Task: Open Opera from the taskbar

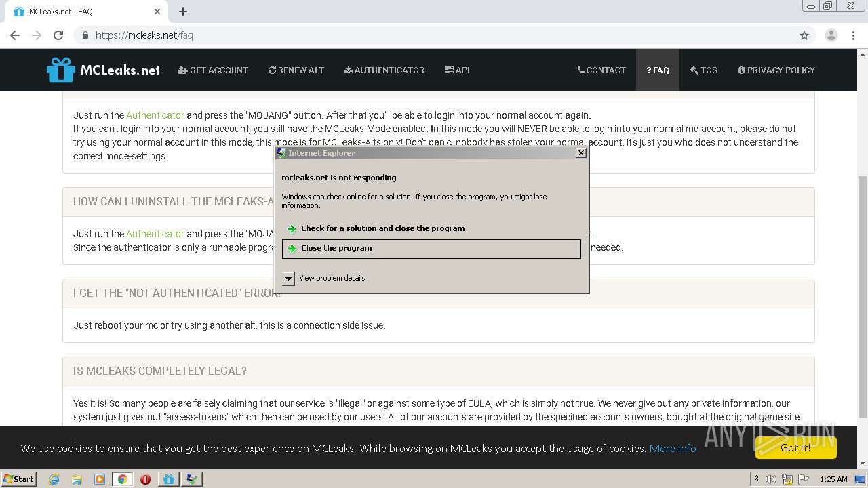Action: coord(145,479)
